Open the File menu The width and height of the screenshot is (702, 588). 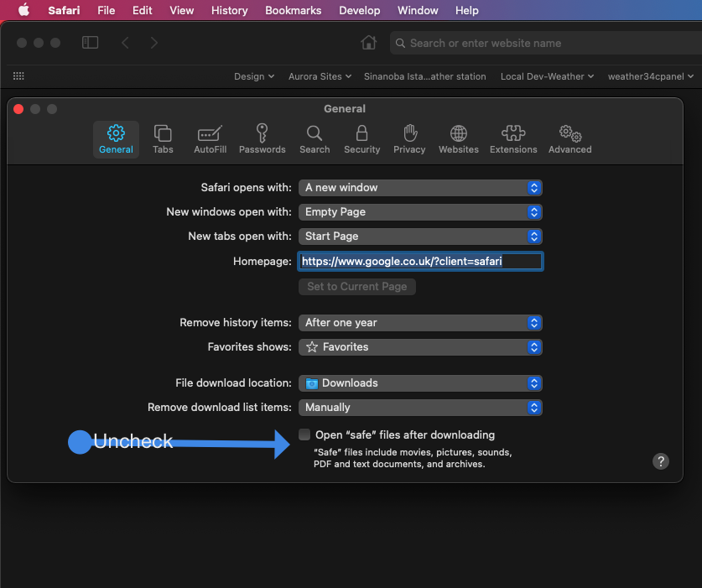(107, 10)
